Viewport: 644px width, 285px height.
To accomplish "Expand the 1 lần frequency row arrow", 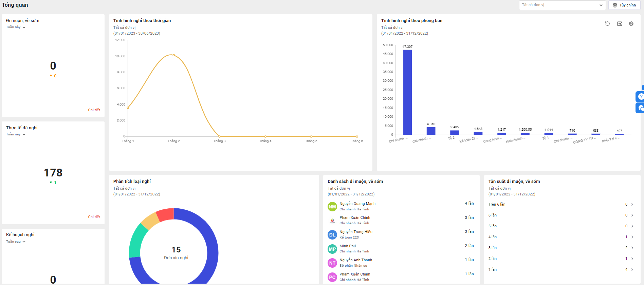I will (x=632, y=269).
